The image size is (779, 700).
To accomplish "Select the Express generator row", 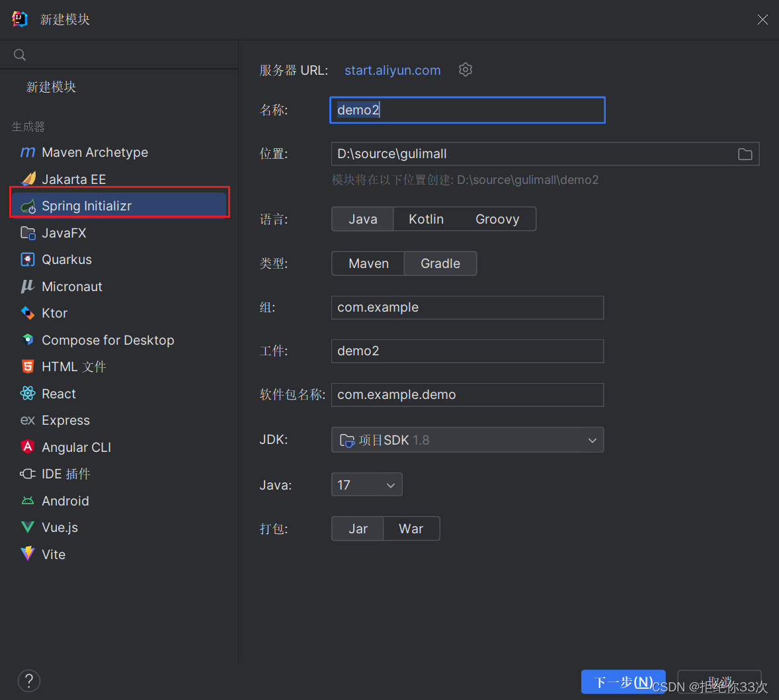I will click(119, 421).
